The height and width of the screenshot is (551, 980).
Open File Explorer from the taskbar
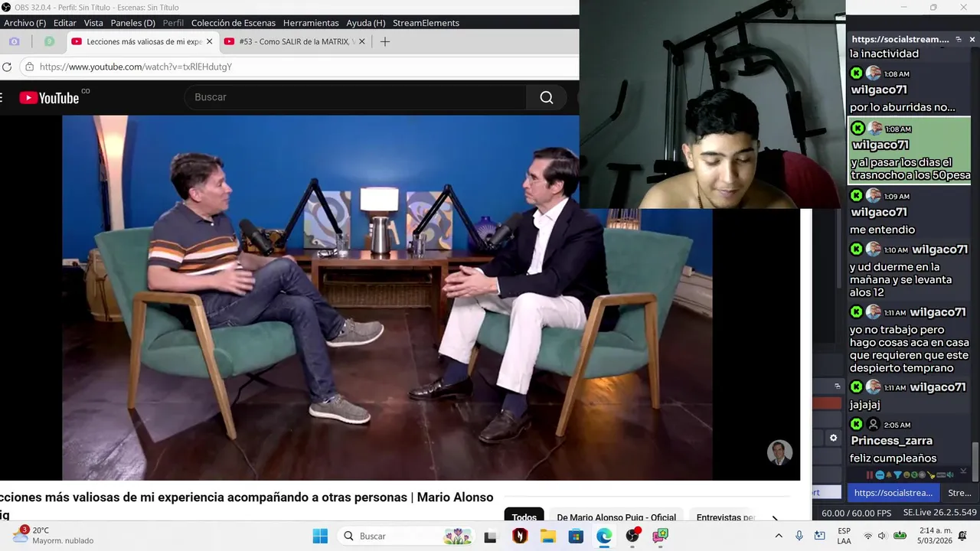point(547,536)
